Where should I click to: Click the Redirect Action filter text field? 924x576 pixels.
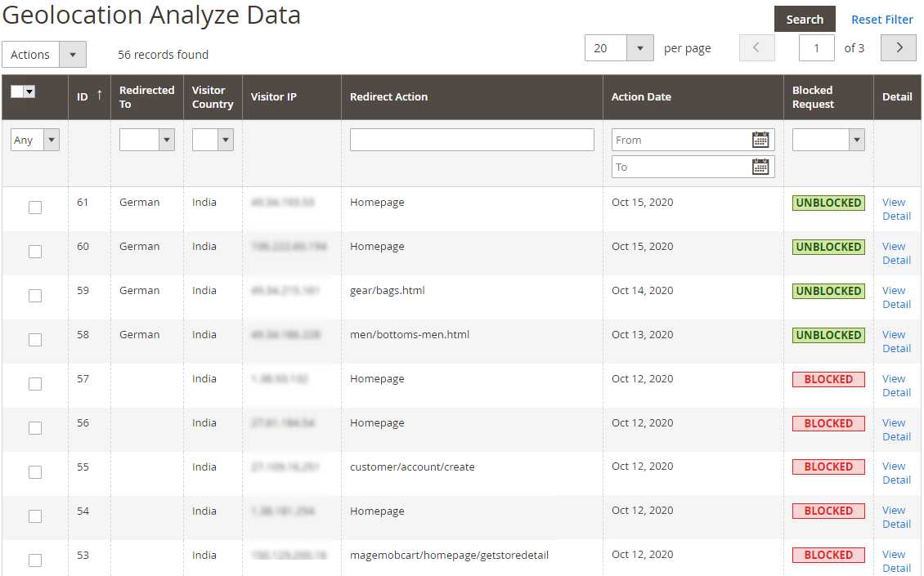point(472,140)
